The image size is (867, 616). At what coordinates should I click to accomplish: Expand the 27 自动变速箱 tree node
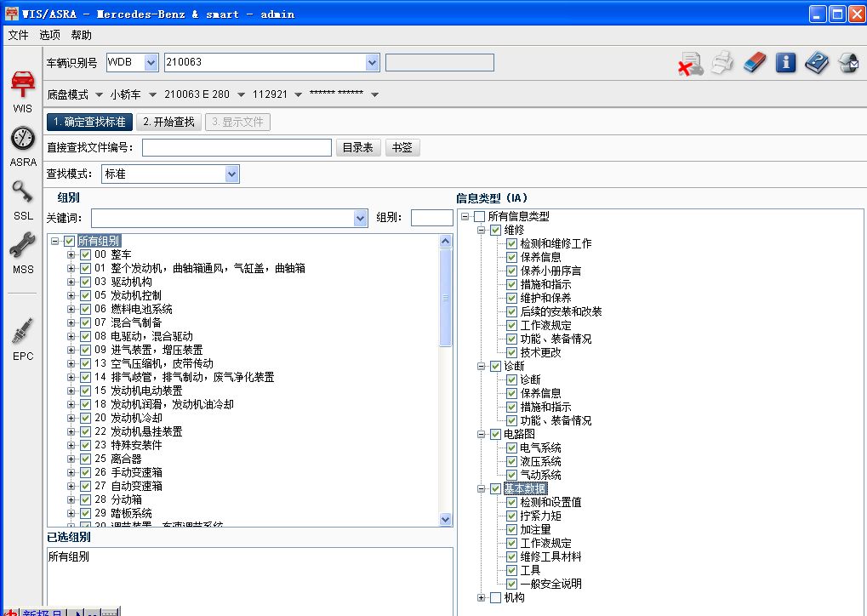72,486
